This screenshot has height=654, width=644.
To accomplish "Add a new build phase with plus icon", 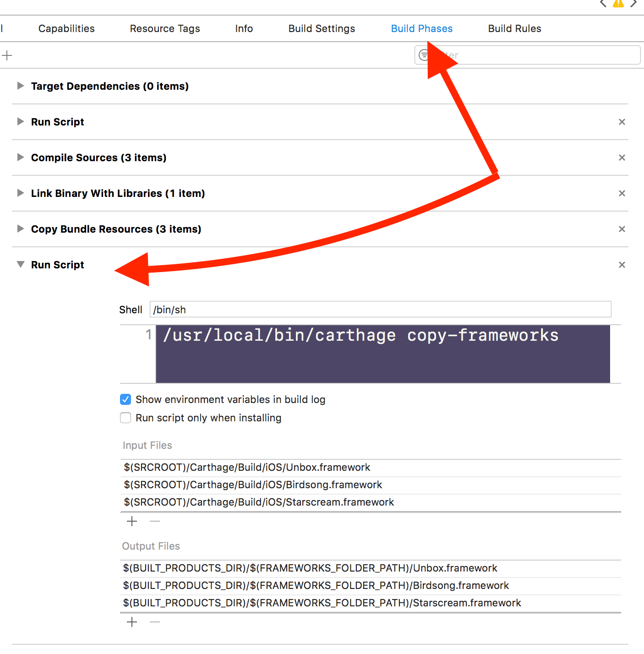I will [x=7, y=55].
